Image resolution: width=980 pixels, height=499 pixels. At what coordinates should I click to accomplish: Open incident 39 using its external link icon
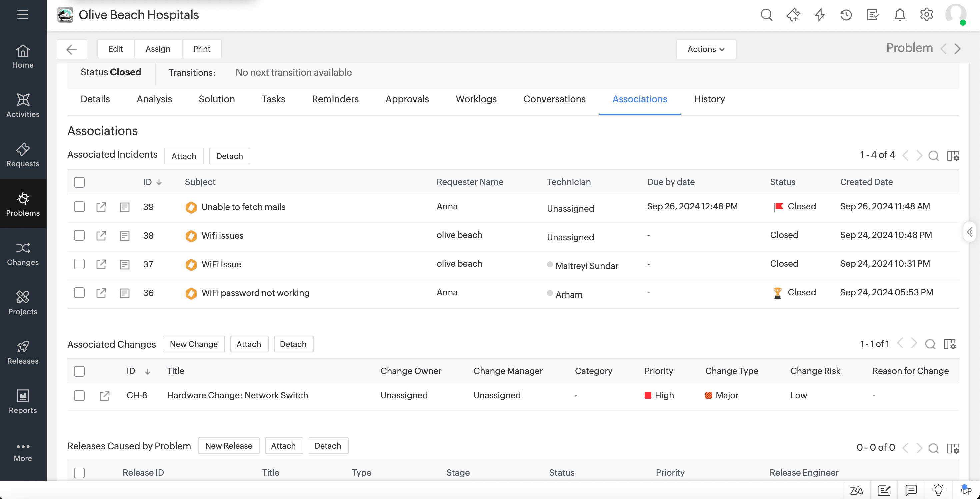(x=101, y=207)
